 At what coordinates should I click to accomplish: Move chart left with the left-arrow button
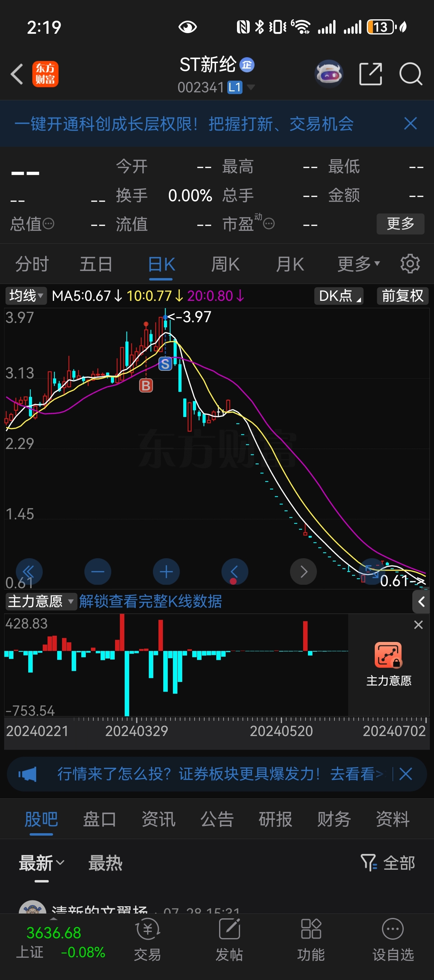point(235,571)
